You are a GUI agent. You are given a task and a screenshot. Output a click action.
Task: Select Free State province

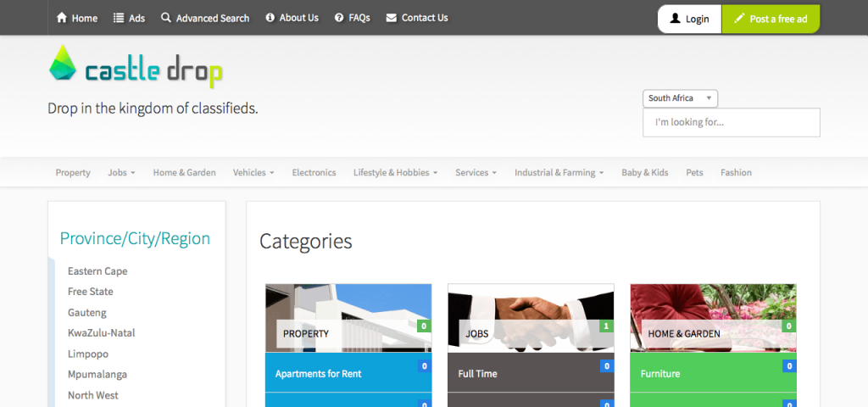[90, 292]
